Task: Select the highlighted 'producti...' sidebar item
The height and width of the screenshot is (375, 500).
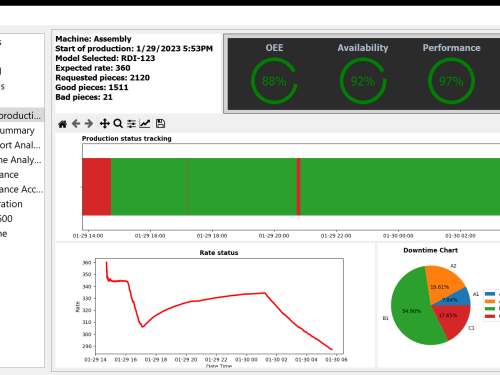Action: pos(22,115)
